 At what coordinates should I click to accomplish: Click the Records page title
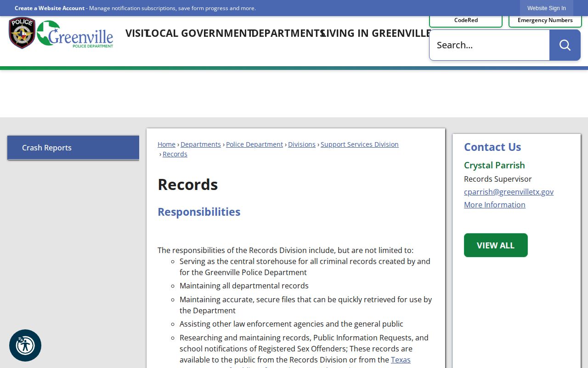pyautogui.click(x=187, y=184)
